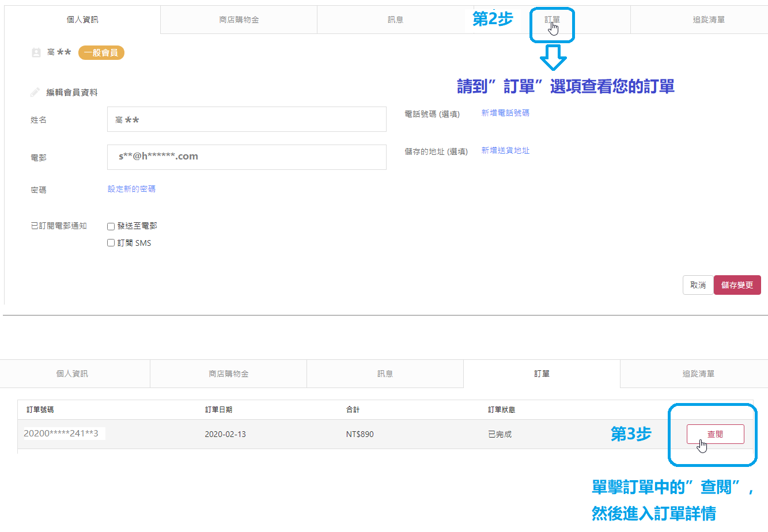Tick the 訂閱 SMS checkbox
Viewport: 768px width, 532px height.
(x=111, y=243)
